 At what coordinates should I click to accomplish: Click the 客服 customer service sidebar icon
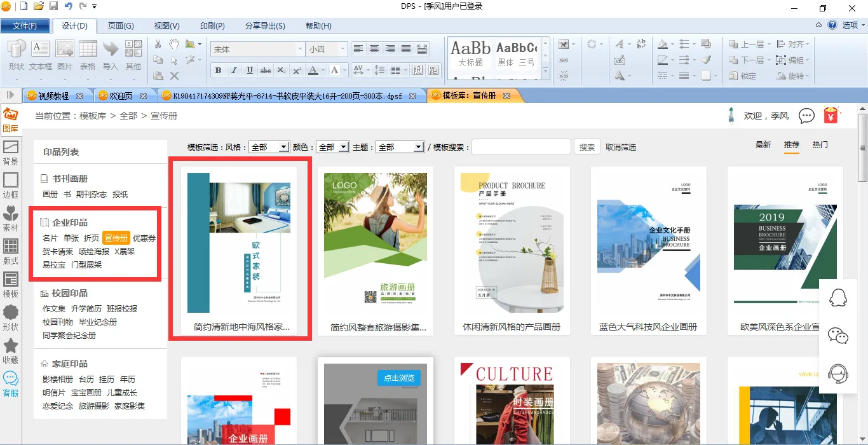coord(10,385)
